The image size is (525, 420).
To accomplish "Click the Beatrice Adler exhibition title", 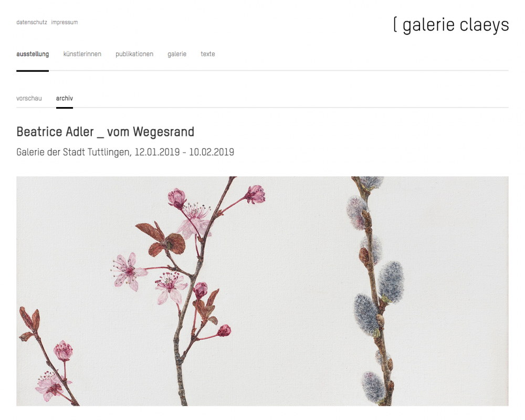I will point(105,132).
